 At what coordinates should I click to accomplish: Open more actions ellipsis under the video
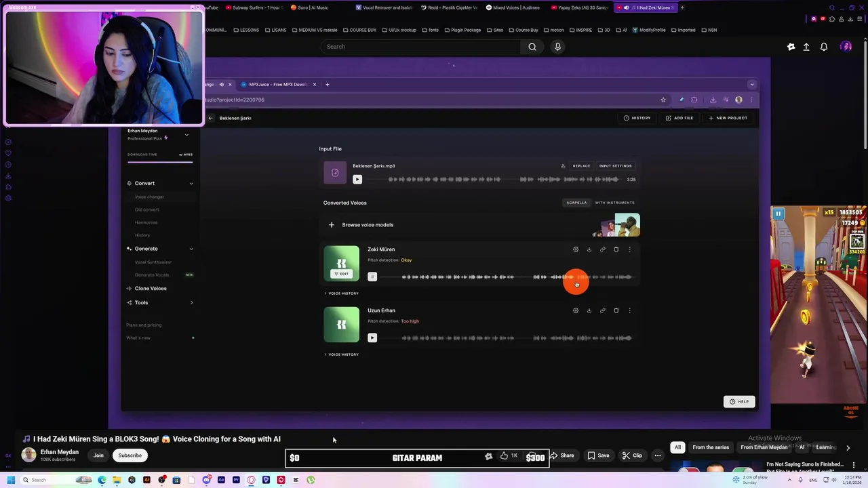click(658, 455)
